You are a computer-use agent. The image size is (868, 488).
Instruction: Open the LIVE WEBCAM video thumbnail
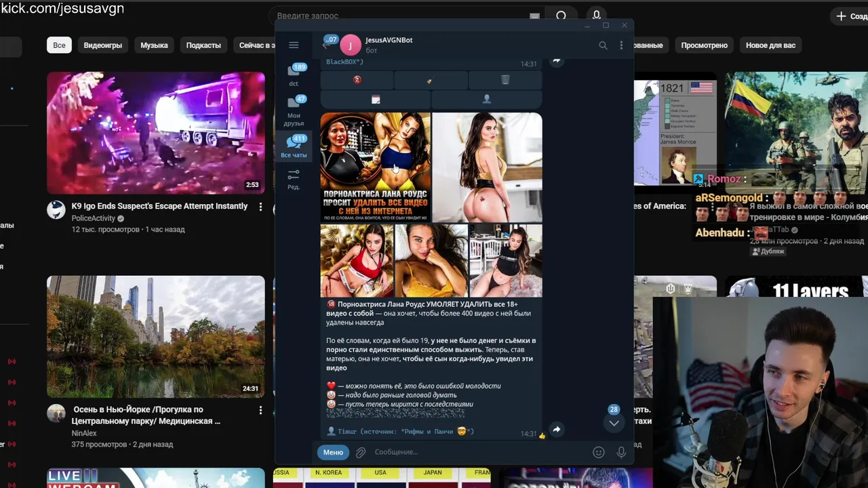point(156,478)
